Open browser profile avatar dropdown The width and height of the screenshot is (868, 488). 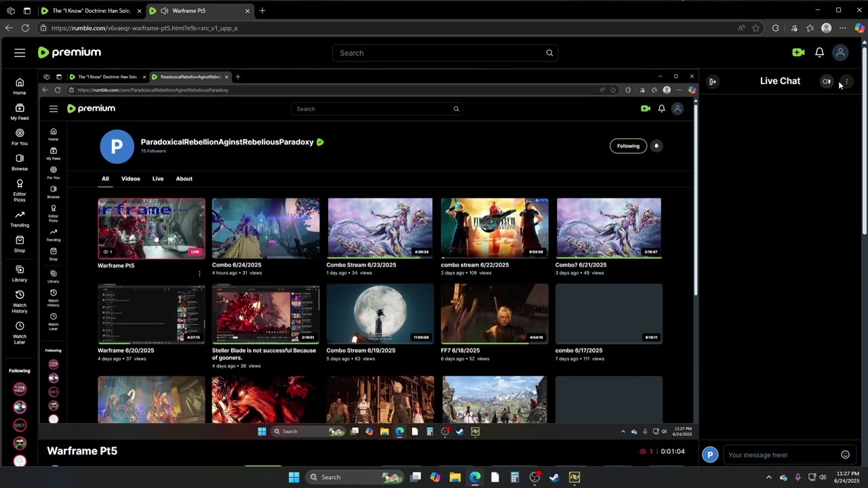pos(826,28)
